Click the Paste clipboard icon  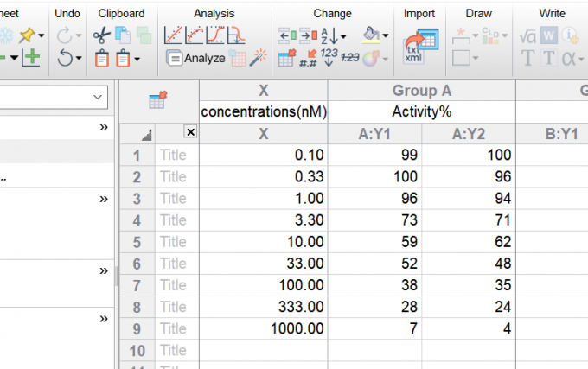click(102, 59)
